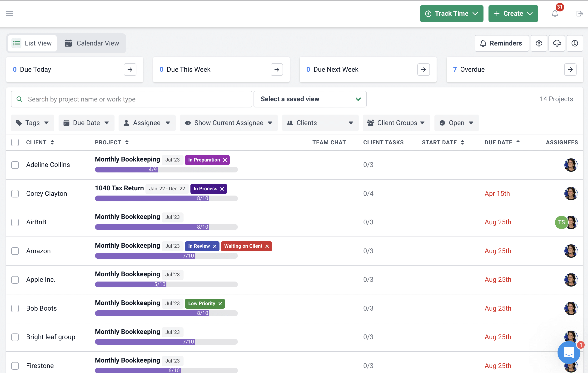
Task: Check the Firestone row checkbox
Action: 15,366
